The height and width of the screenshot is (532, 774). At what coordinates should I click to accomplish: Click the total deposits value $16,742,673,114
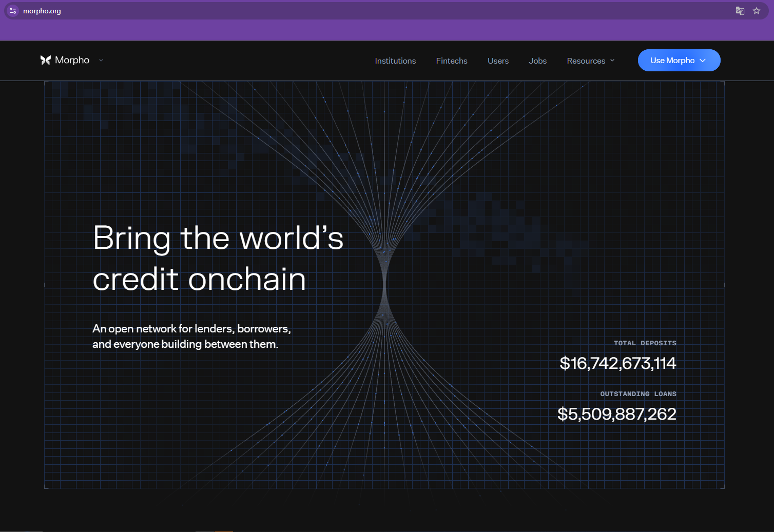point(618,363)
